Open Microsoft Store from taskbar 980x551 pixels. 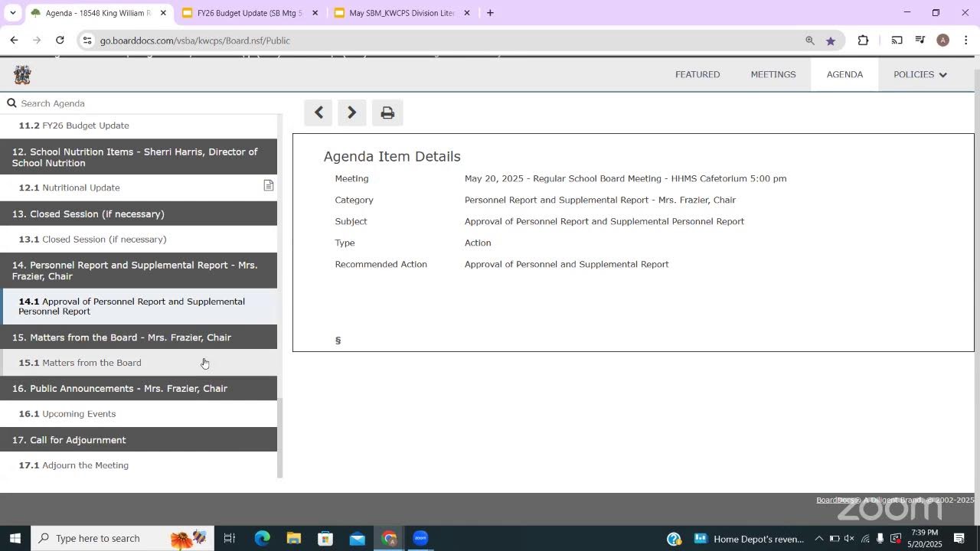click(325, 538)
